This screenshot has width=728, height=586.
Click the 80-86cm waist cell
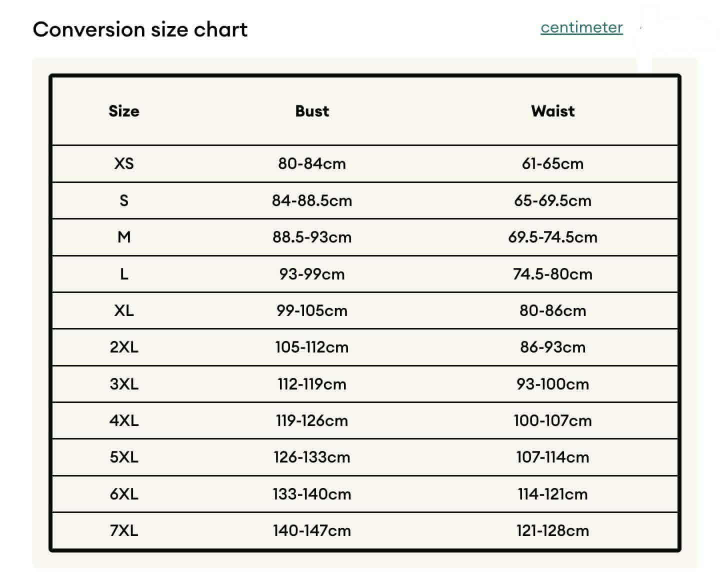click(553, 310)
